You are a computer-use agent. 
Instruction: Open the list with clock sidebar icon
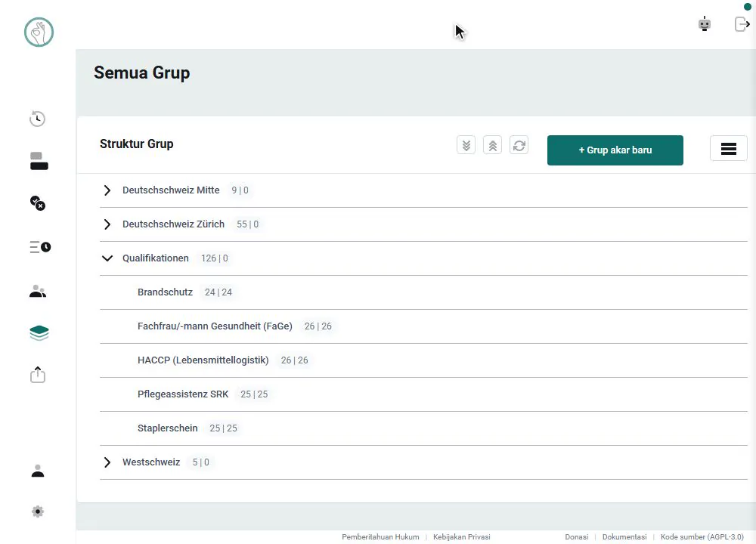point(39,247)
